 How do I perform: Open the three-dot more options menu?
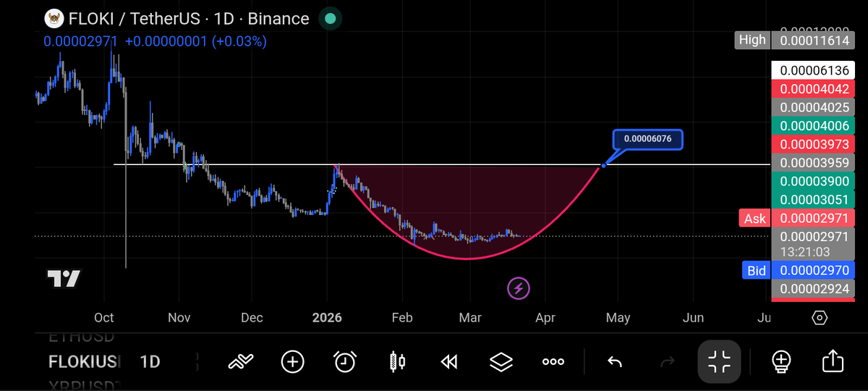(x=553, y=361)
